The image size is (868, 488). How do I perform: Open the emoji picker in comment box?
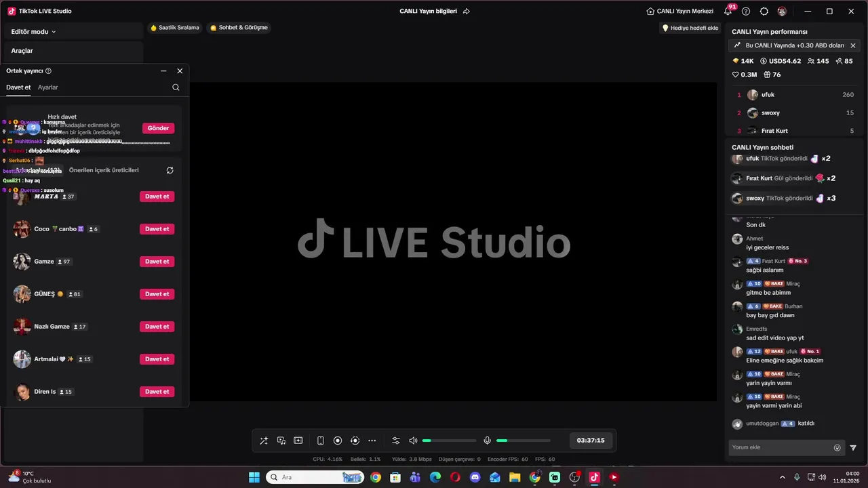pos(837,447)
